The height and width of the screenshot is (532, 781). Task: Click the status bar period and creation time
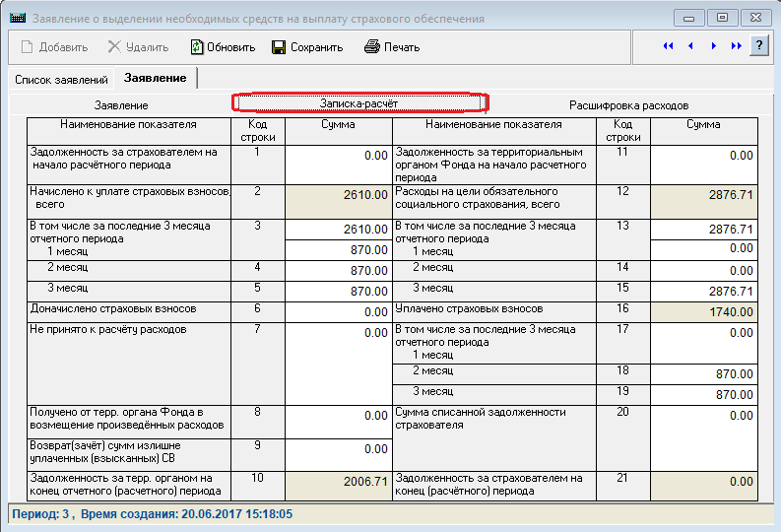tap(153, 514)
